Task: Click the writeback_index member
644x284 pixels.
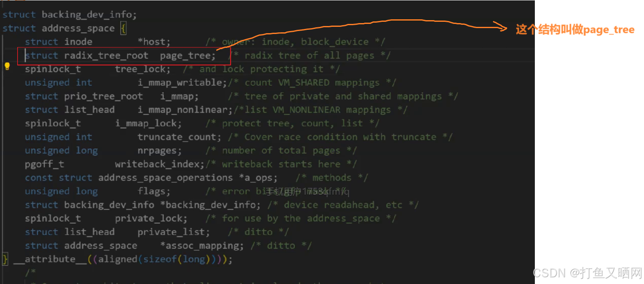Action: pos(159,164)
